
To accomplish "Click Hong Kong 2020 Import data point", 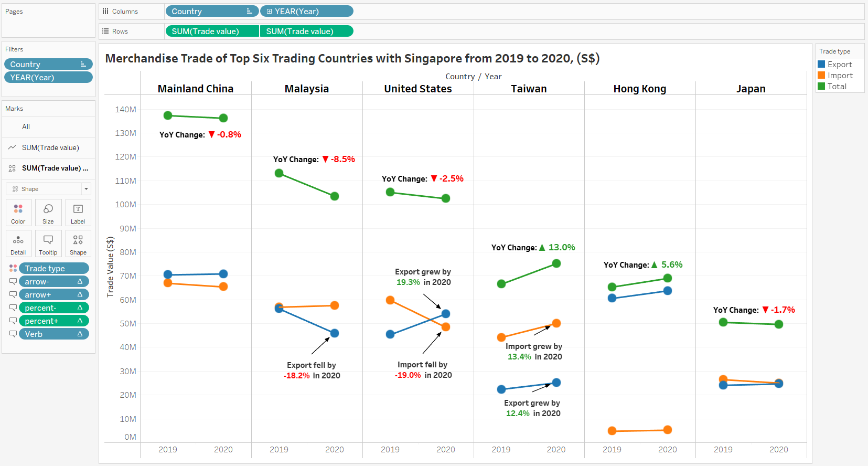I will pos(668,430).
